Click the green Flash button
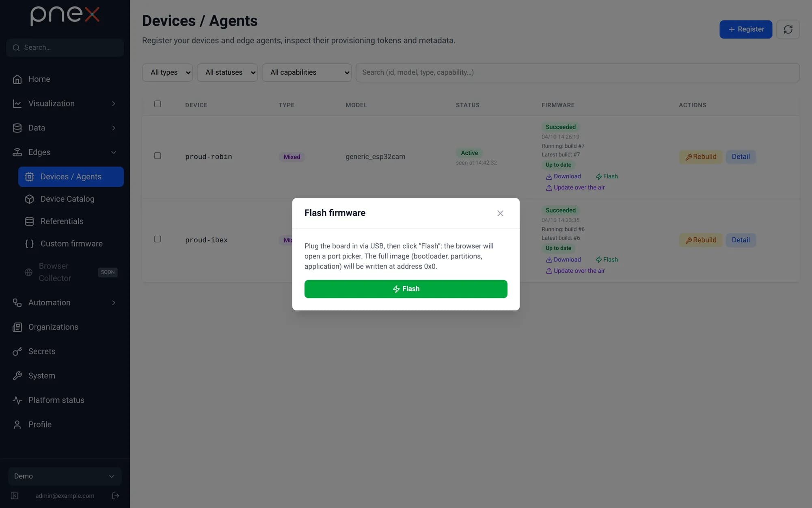 (406, 289)
